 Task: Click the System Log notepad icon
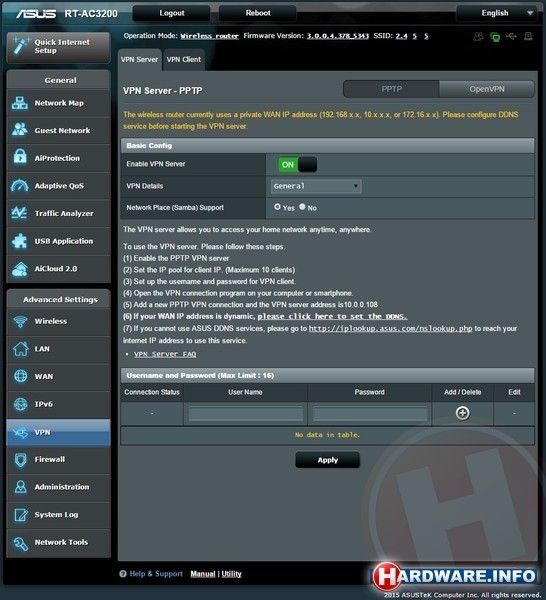point(20,515)
